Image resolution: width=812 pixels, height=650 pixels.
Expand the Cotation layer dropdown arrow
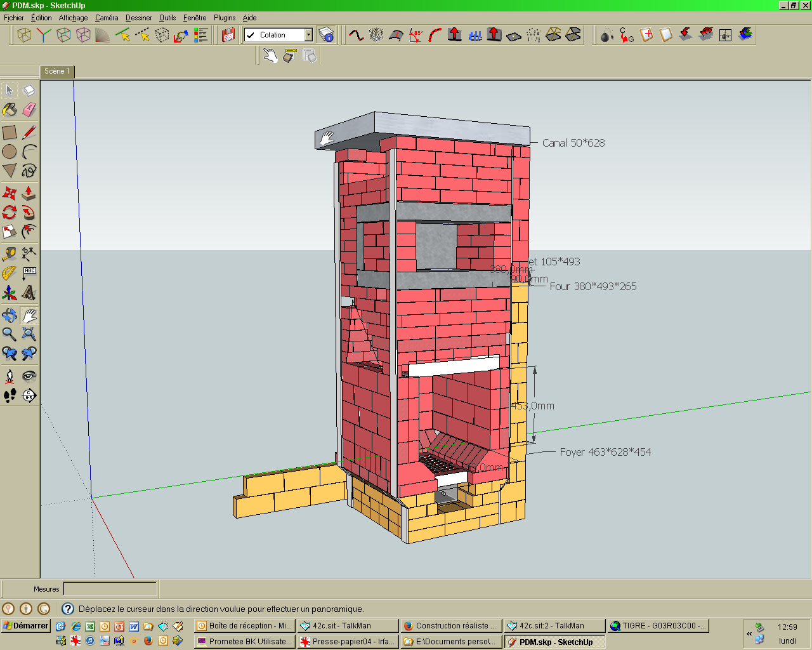(x=308, y=35)
